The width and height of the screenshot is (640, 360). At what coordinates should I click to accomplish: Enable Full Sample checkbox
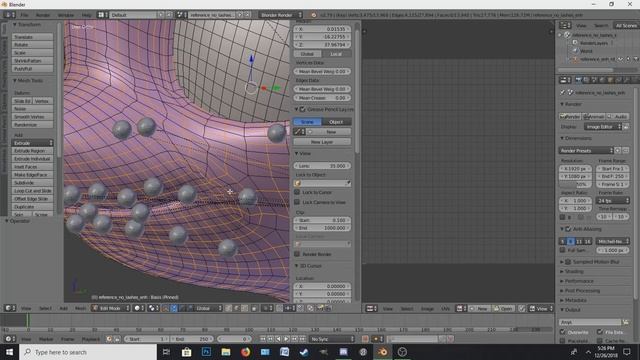[563, 250]
